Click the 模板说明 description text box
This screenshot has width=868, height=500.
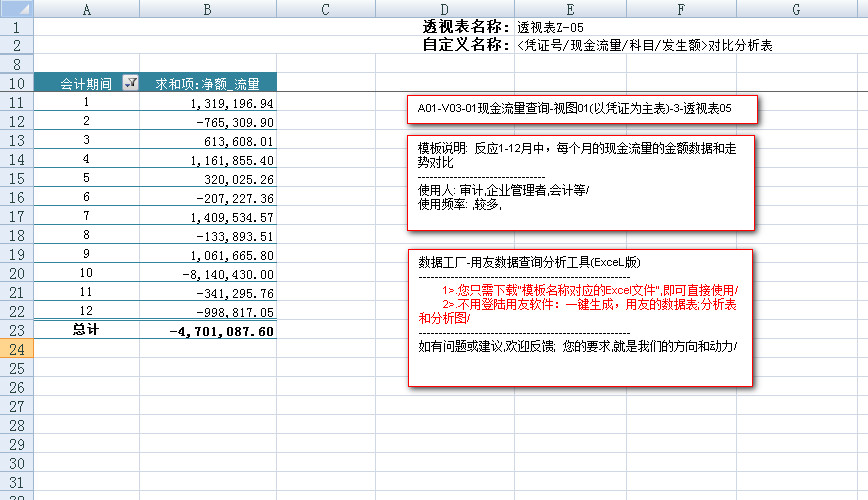tap(580, 182)
